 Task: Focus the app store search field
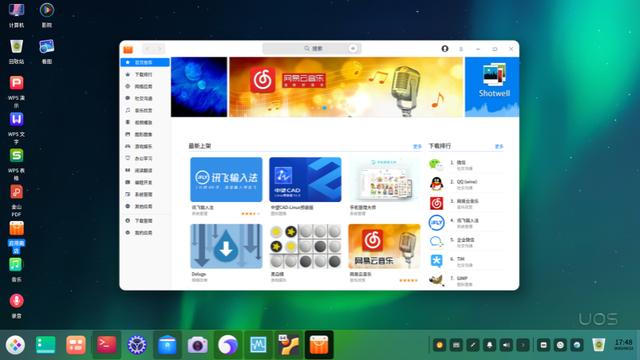coord(311,49)
